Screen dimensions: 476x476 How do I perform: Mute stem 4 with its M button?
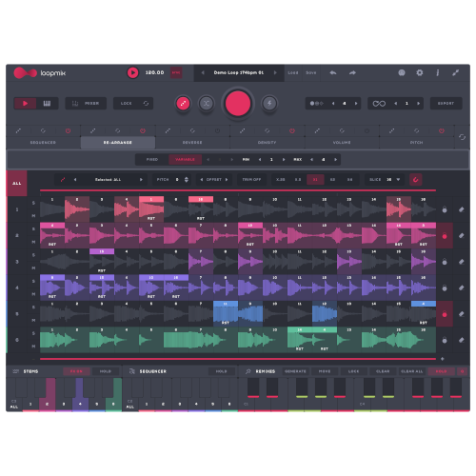33,294
